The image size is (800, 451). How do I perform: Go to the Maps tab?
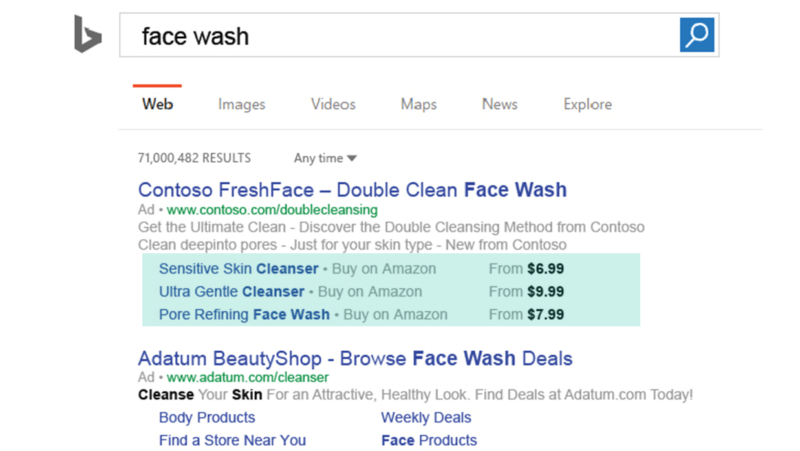(x=419, y=104)
